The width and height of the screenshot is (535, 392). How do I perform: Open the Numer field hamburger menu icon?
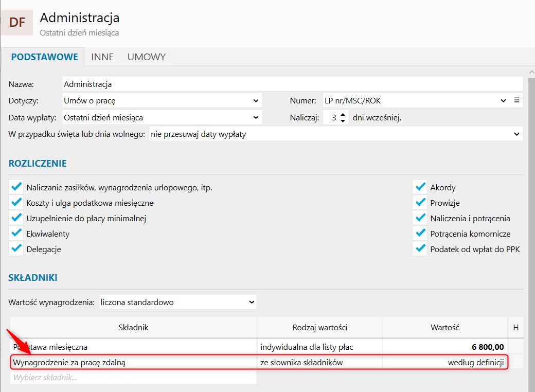click(x=517, y=100)
